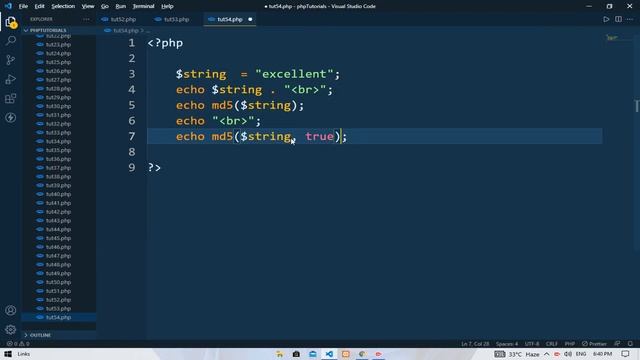The width and height of the screenshot is (640, 360).
Task: Select the tut54.php editor tab
Action: click(x=230, y=19)
